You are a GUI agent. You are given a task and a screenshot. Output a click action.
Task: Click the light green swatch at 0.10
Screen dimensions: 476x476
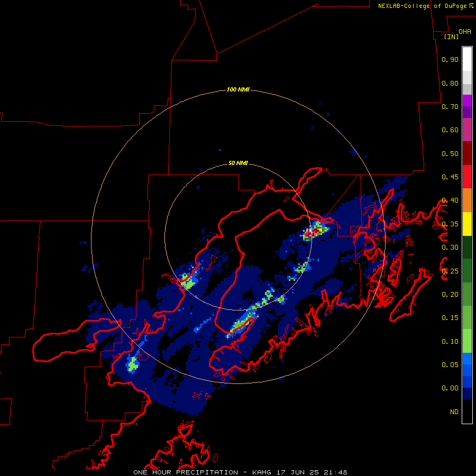pyautogui.click(x=467, y=341)
